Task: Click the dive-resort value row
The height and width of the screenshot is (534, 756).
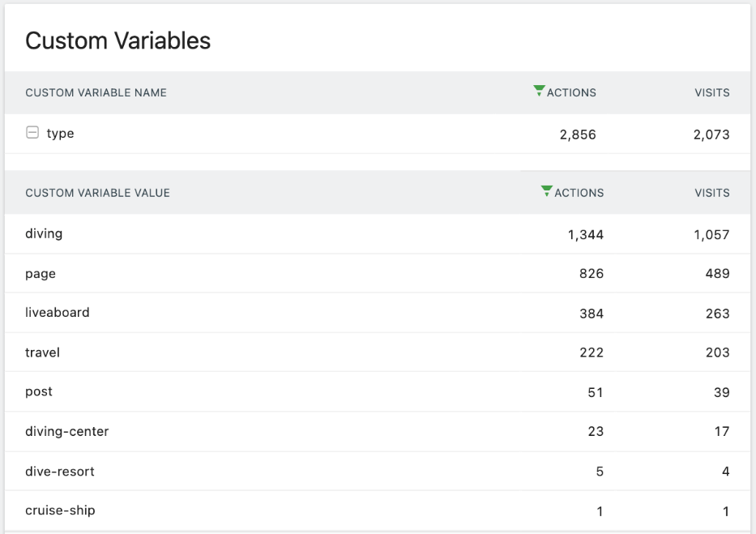Action: 60,471
